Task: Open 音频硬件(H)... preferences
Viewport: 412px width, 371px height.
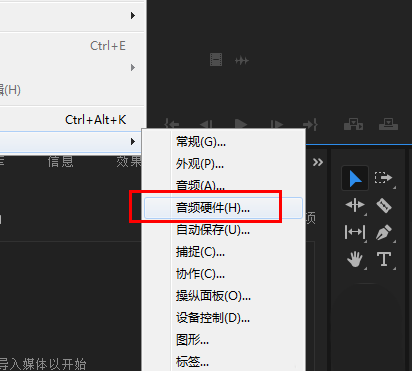Action: click(223, 208)
